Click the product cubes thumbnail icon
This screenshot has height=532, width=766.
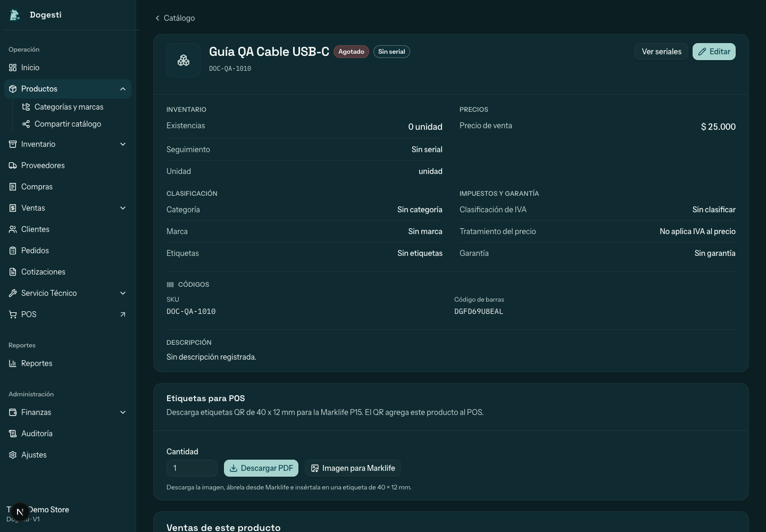[x=184, y=60]
